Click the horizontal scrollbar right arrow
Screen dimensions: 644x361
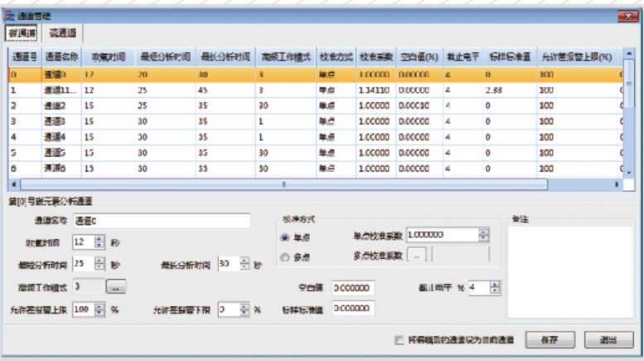coord(617,184)
